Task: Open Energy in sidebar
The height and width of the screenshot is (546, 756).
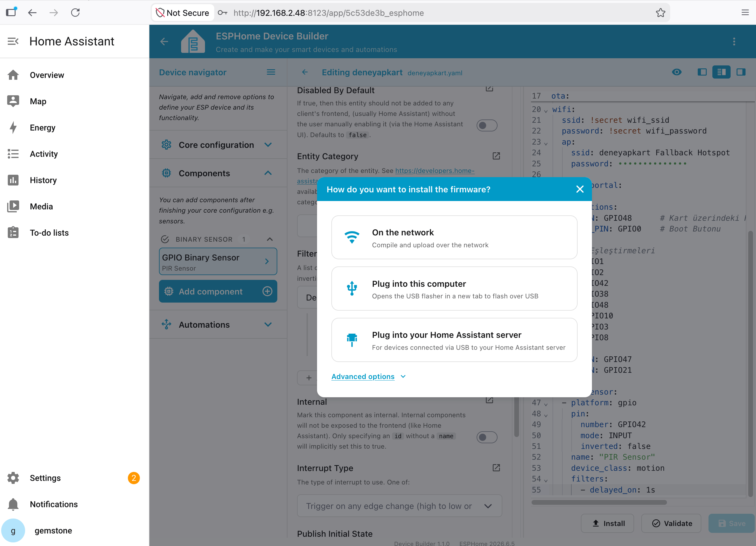Action: click(x=74, y=128)
